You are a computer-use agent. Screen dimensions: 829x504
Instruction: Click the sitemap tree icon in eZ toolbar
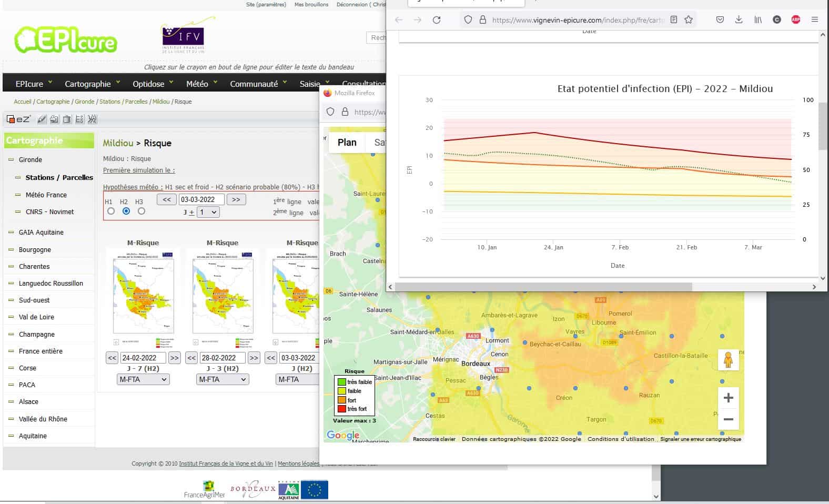(79, 119)
